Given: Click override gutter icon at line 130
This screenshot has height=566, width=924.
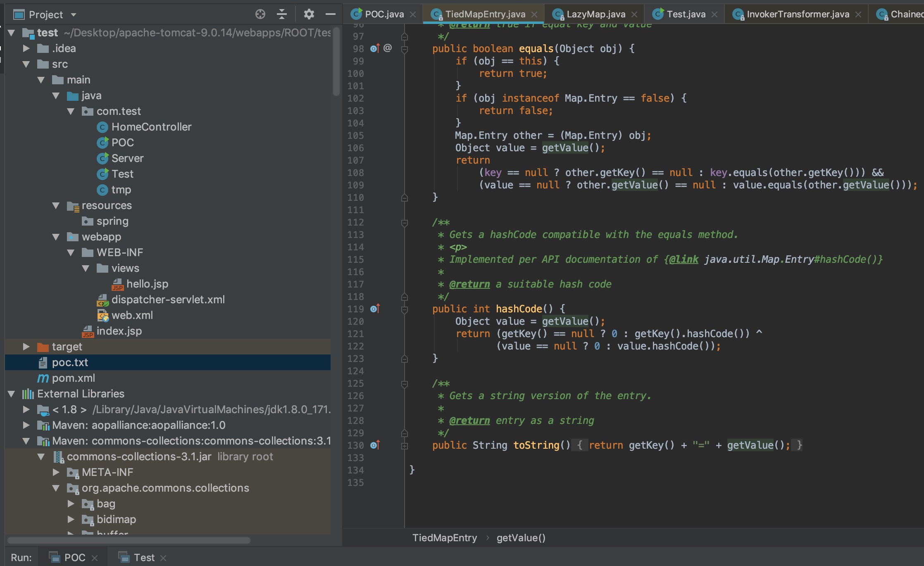Looking at the screenshot, I should pyautogui.click(x=374, y=445).
